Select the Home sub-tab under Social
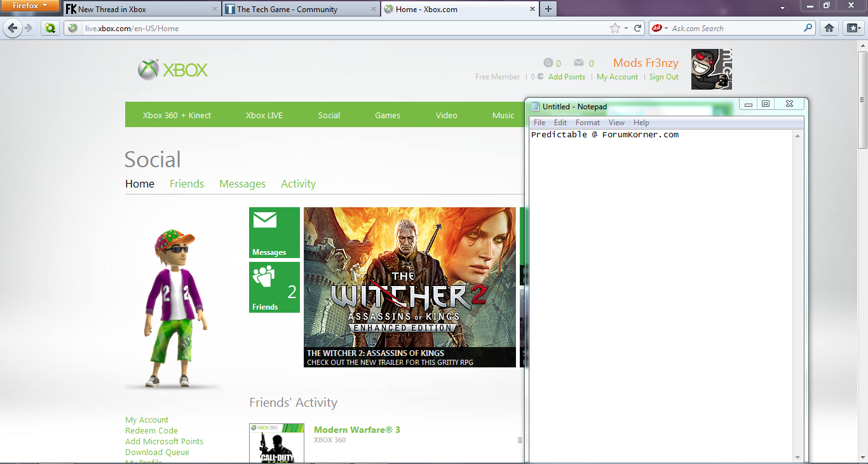Image resolution: width=868 pixels, height=464 pixels. [140, 184]
